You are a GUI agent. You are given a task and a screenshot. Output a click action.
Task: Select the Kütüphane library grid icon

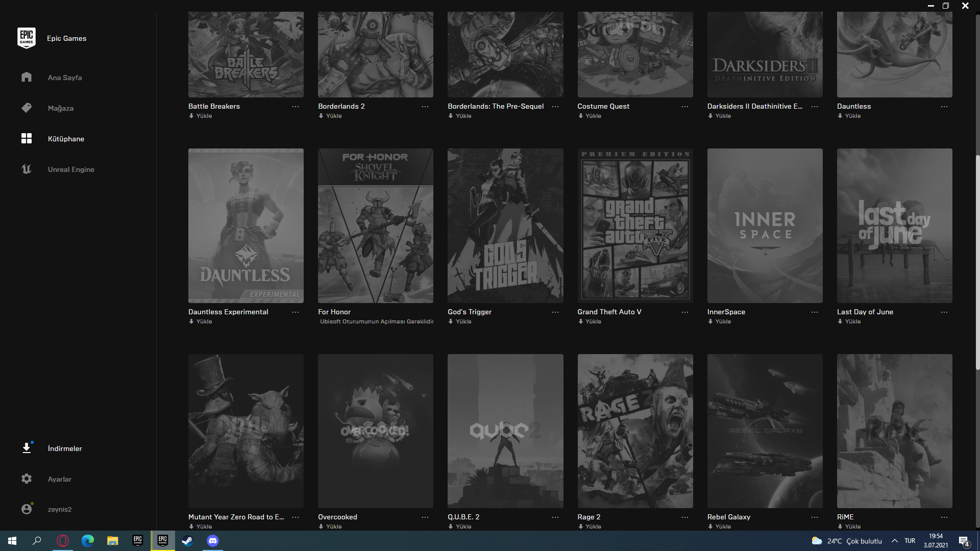click(x=27, y=138)
